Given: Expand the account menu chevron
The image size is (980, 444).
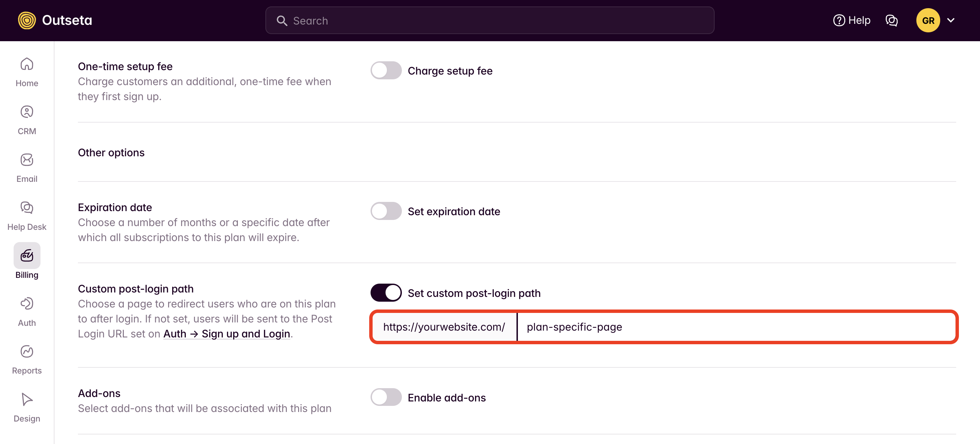Looking at the screenshot, I should coord(951,20).
